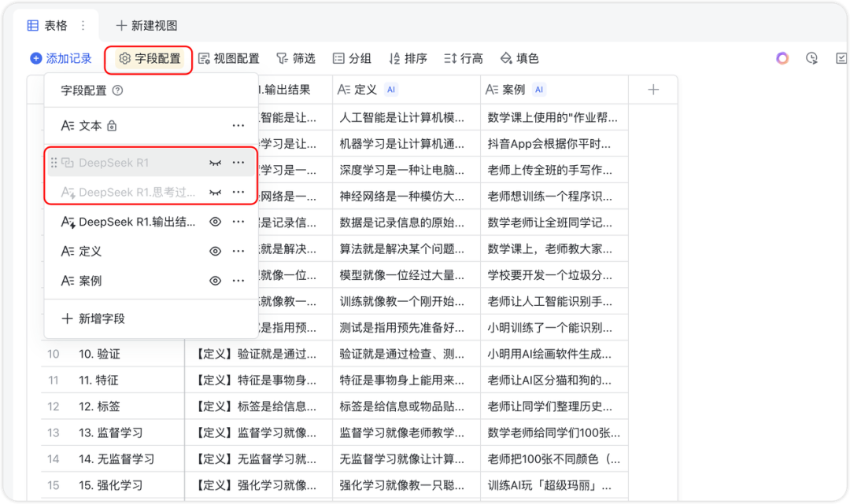The width and height of the screenshot is (850, 504).
Task: Open the 排序 sort option
Action: tap(408, 58)
